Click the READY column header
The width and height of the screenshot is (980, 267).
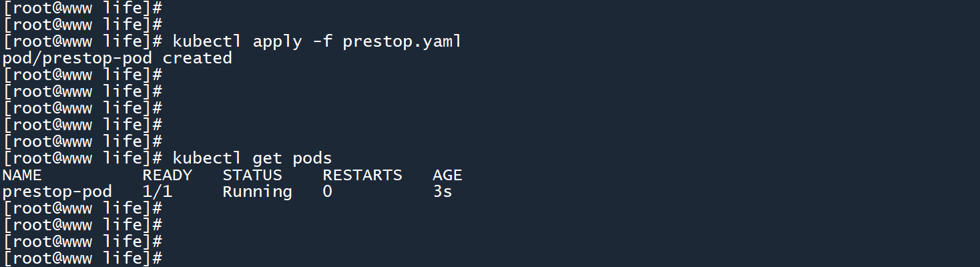tap(167, 175)
